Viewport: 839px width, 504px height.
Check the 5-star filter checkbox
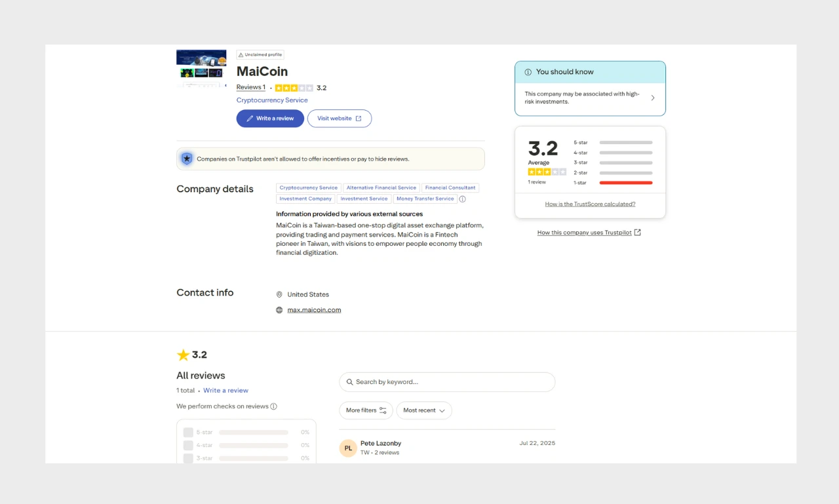[188, 433]
